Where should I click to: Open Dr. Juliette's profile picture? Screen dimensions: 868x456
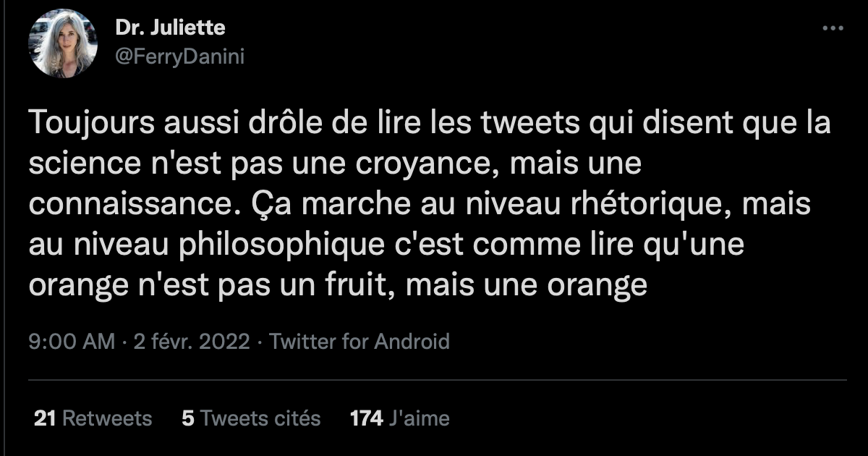tap(62, 43)
